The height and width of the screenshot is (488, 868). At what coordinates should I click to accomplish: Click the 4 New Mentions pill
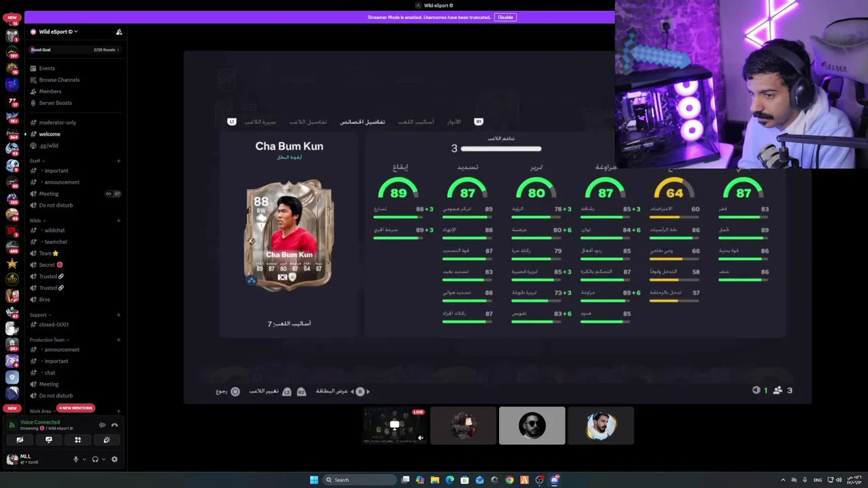tap(75, 408)
